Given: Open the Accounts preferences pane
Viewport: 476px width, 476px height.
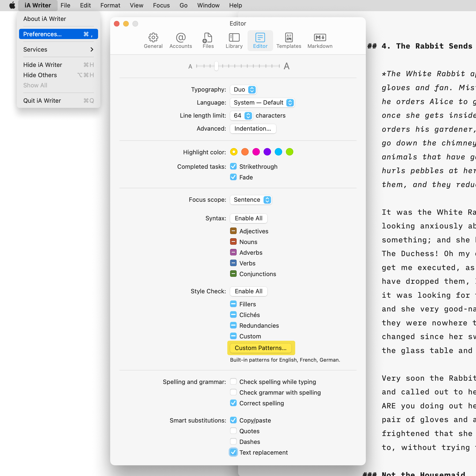Looking at the screenshot, I should click(x=181, y=41).
